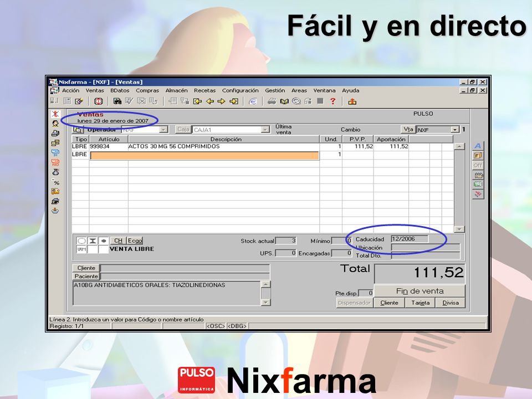This screenshot has height=399, width=532.
Task: Toggle the circle indicator box beside CH
Action: [82, 241]
